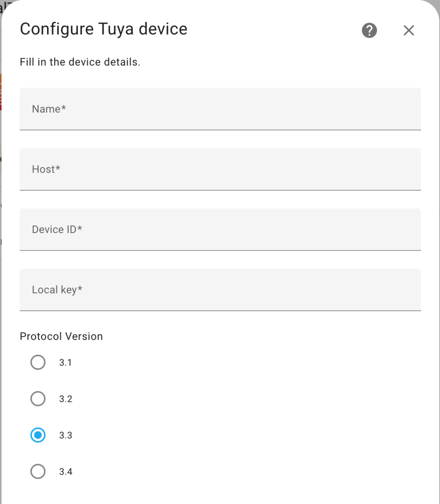Click the selected 3.3 radio button
Viewport: 440px width, 504px height.
coord(38,435)
